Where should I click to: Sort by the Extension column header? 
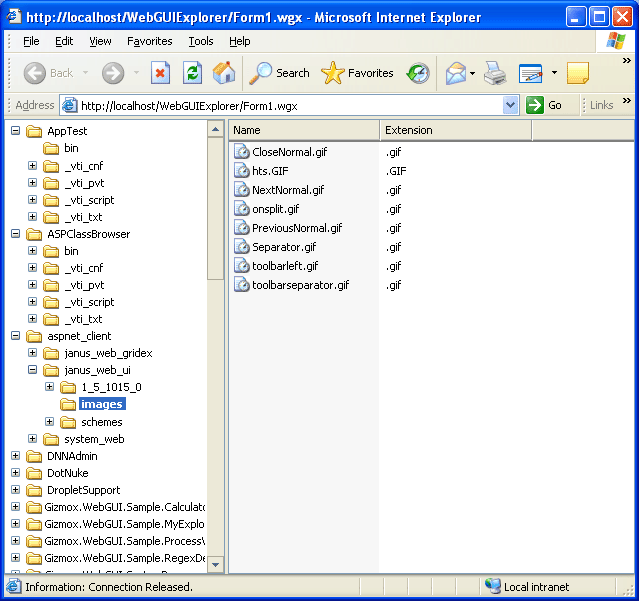(x=456, y=130)
